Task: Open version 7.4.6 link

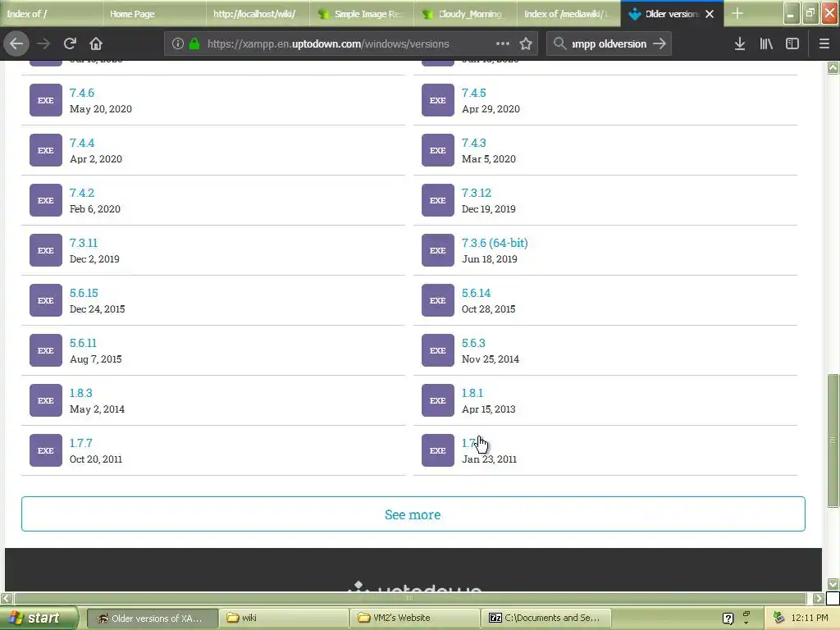Action: pos(82,93)
